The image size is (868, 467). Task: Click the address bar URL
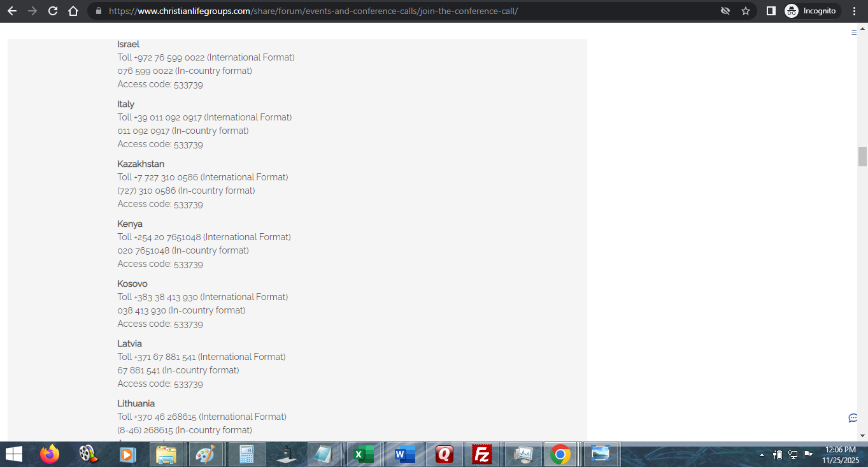pyautogui.click(x=312, y=11)
